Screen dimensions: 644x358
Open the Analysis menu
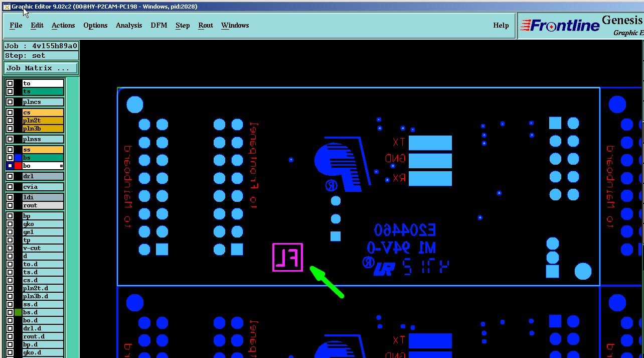(x=129, y=25)
